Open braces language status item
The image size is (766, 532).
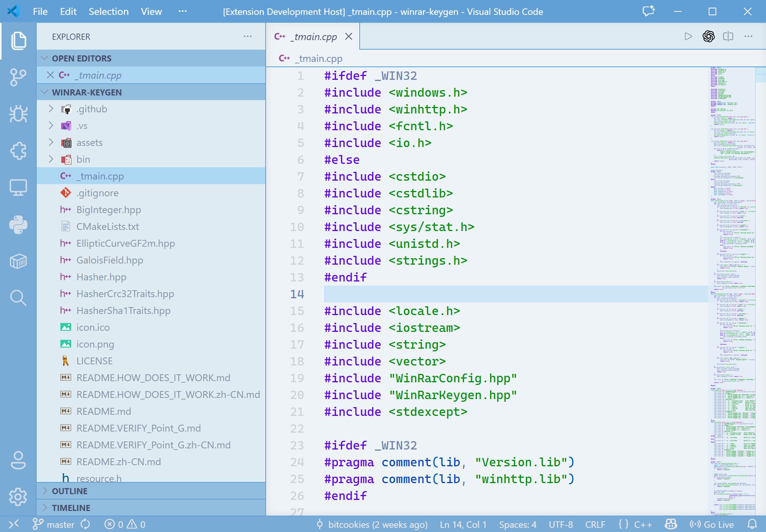[623, 524]
